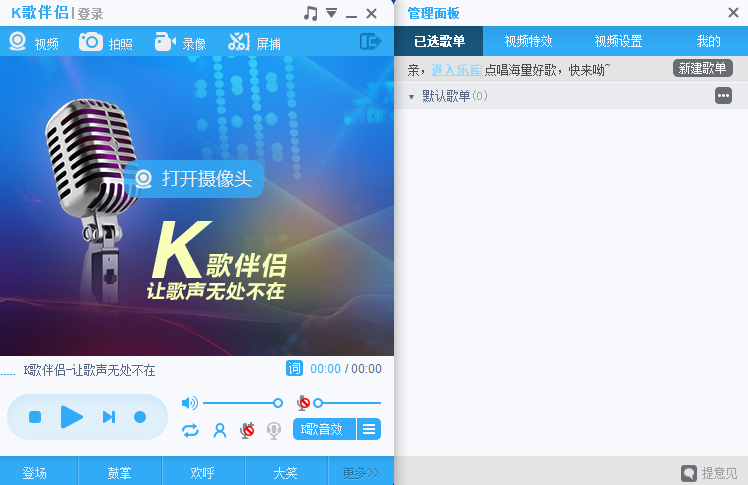The height and width of the screenshot is (485, 748).
Task: Start playback with the play button
Action: [72, 417]
